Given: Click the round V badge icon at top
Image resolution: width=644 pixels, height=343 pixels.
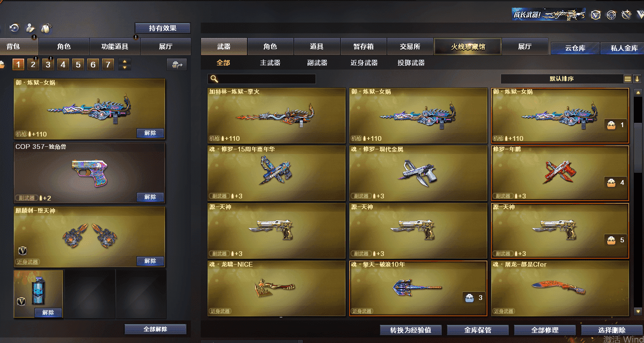Looking at the screenshot, I should (x=596, y=15).
